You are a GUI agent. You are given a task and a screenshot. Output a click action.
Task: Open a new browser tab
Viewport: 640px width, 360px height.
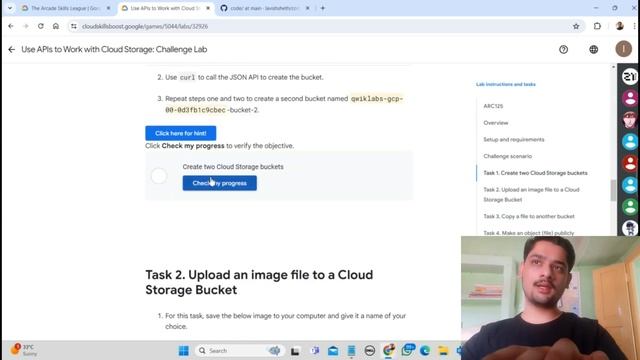(322, 8)
